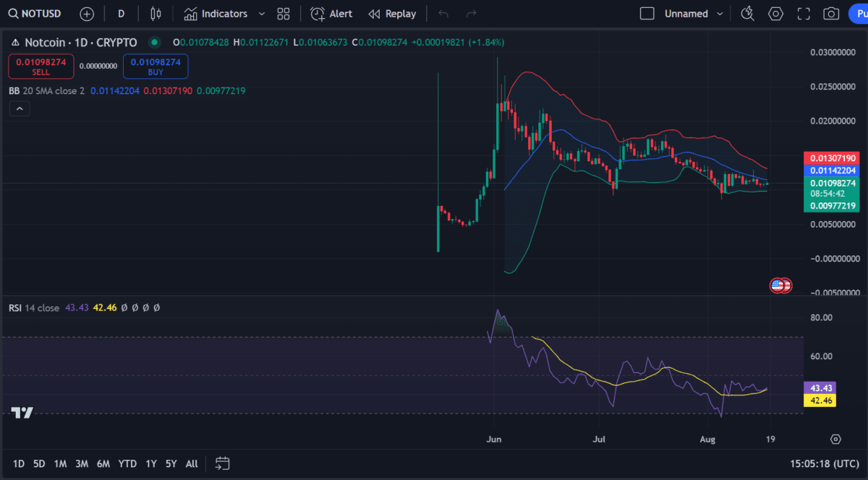Enter fullscreen mode
The image size is (868, 480).
tap(804, 14)
